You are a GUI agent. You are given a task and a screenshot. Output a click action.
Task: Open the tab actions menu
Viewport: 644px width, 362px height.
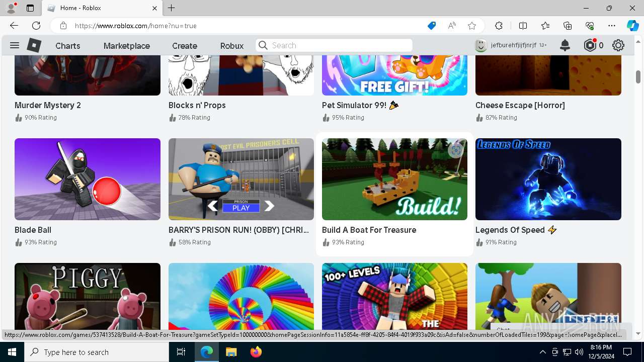(30, 8)
